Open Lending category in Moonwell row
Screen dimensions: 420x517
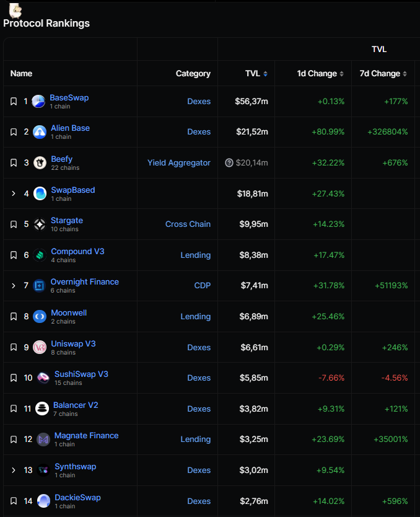tap(196, 316)
